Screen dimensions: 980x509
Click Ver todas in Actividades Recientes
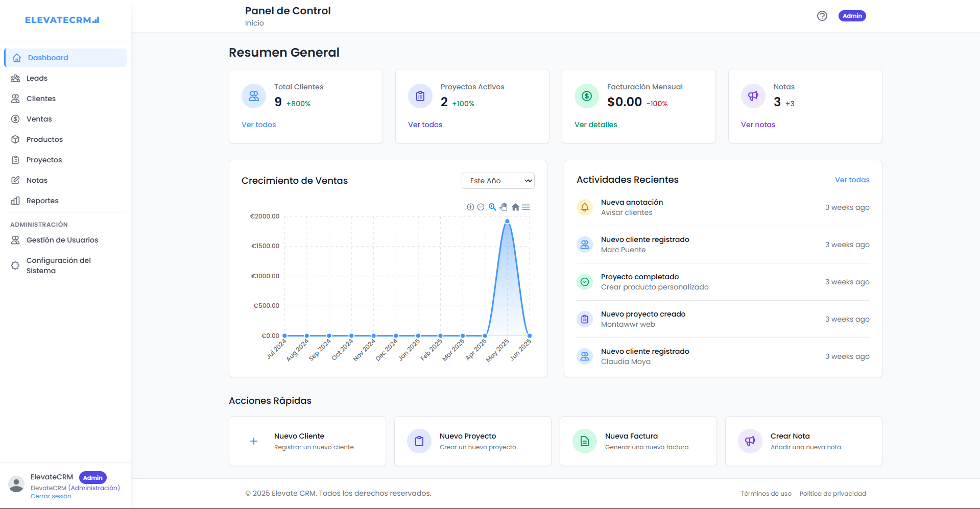point(852,179)
